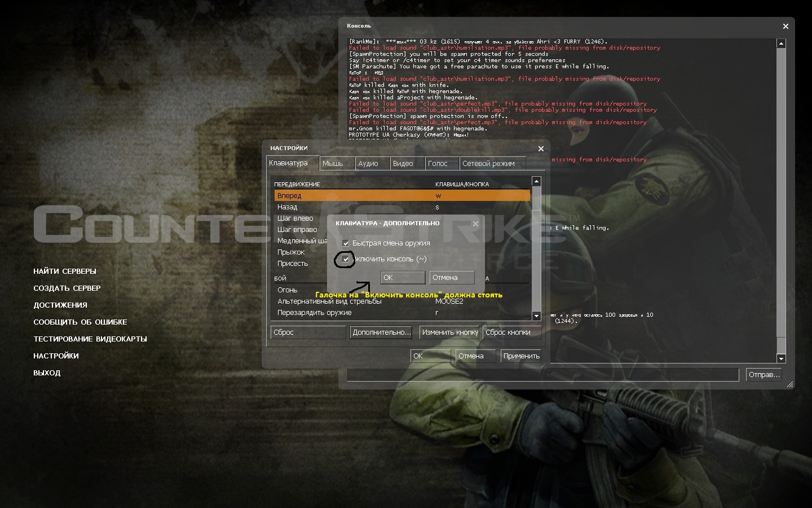Open ДОСТИЖЕНИЯ from main menu

coord(60,305)
